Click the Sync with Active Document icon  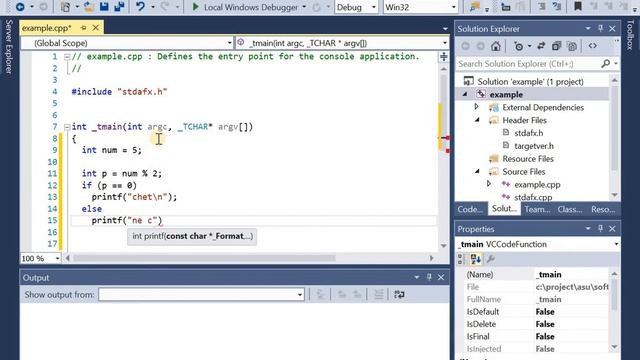coord(541,46)
